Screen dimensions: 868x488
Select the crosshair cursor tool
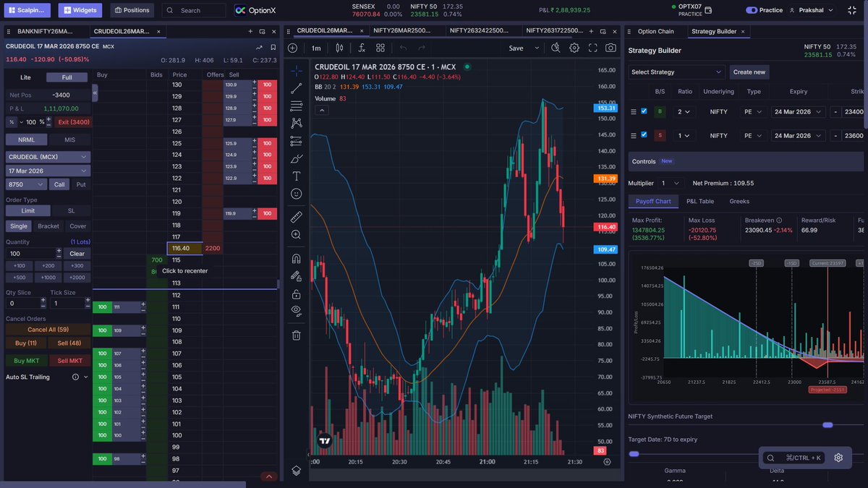pyautogui.click(x=297, y=72)
